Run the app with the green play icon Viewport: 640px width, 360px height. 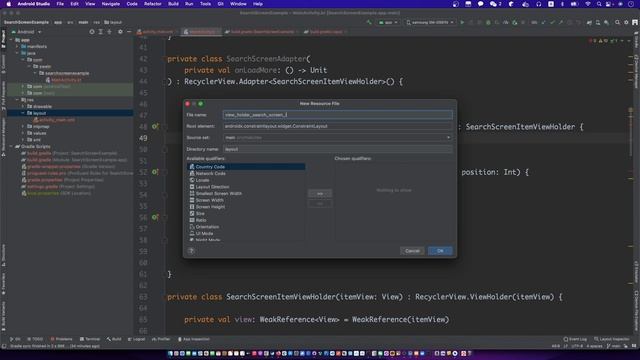(x=462, y=22)
